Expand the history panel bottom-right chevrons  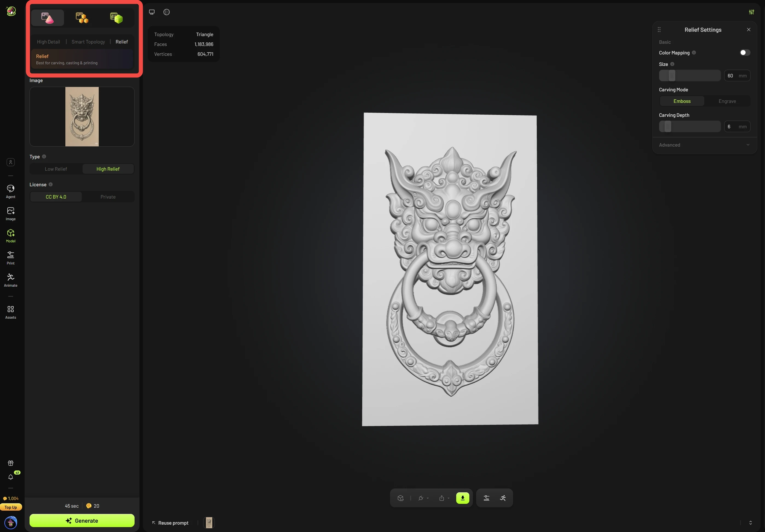750,523
